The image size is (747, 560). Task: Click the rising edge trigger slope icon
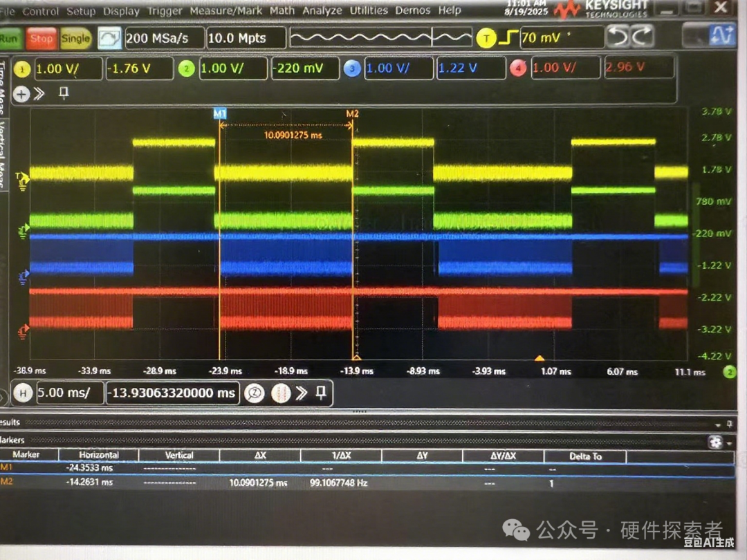(508, 37)
